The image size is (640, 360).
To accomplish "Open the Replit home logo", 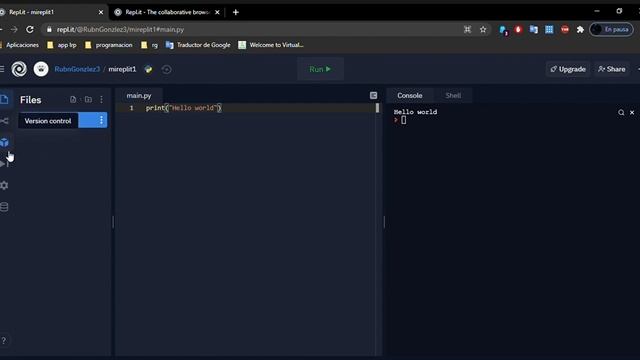I will pyautogui.click(x=19, y=69).
